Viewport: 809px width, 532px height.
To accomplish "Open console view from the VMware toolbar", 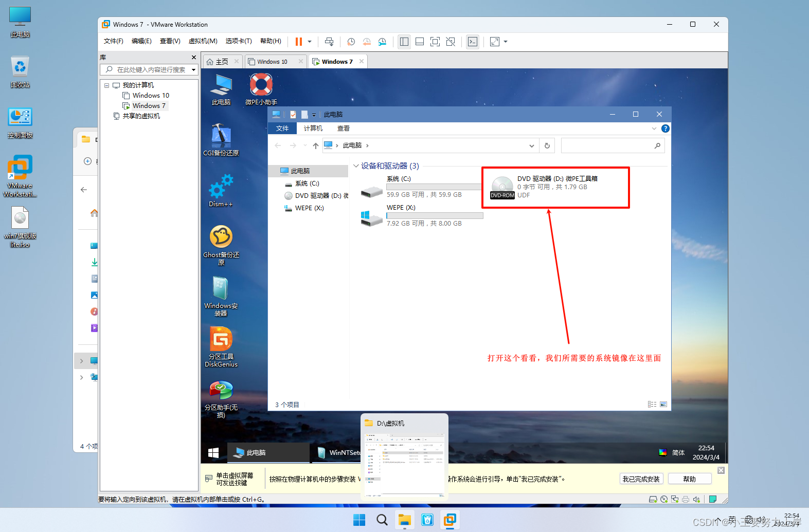I will click(473, 42).
